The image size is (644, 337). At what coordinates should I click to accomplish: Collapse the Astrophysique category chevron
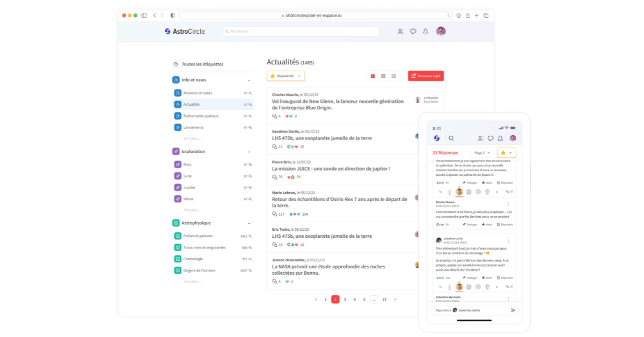(249, 223)
